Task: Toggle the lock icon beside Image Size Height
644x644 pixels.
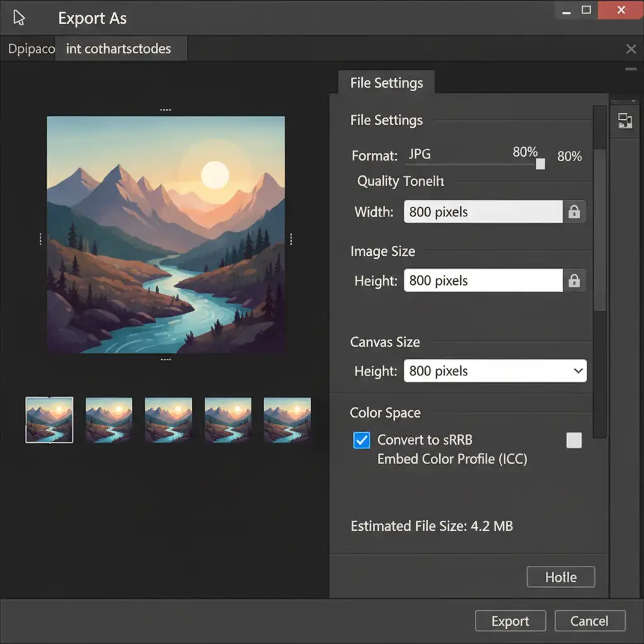Action: pyautogui.click(x=574, y=281)
